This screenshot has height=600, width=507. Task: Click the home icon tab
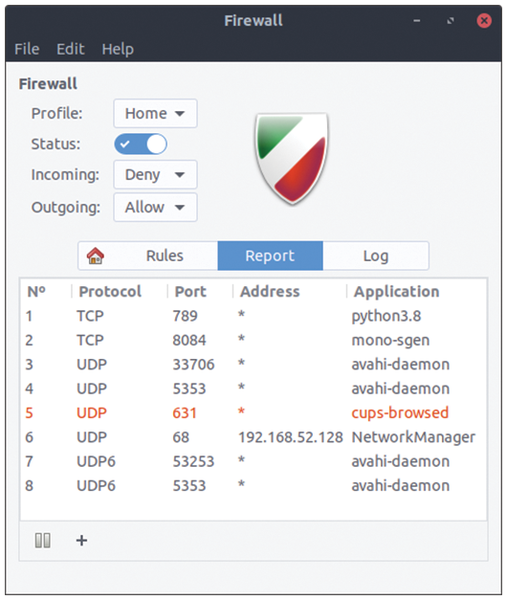tap(95, 256)
